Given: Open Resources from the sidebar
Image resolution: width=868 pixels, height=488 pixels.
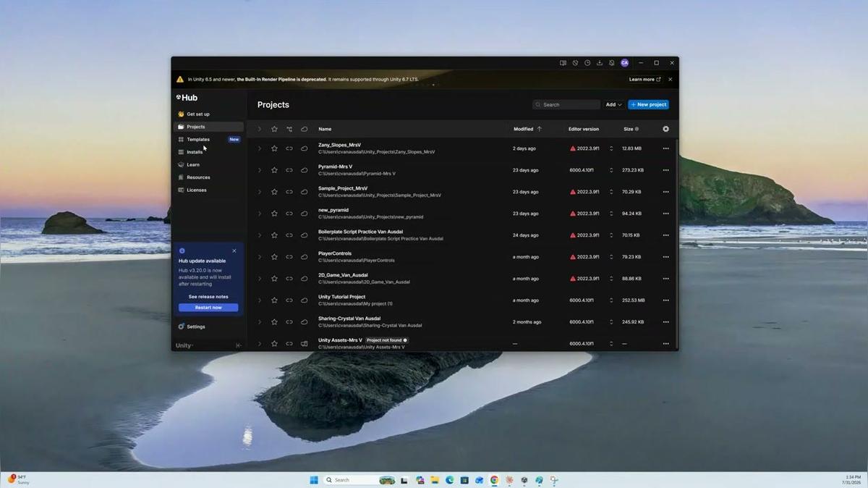Looking at the screenshot, I should (209, 177).
